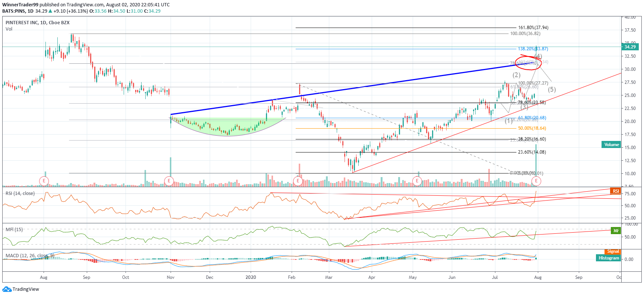Viewport: 644px width, 296px height.
Task: Click the 23.60%(14.08) Fibonacci label
Action: [532, 152]
